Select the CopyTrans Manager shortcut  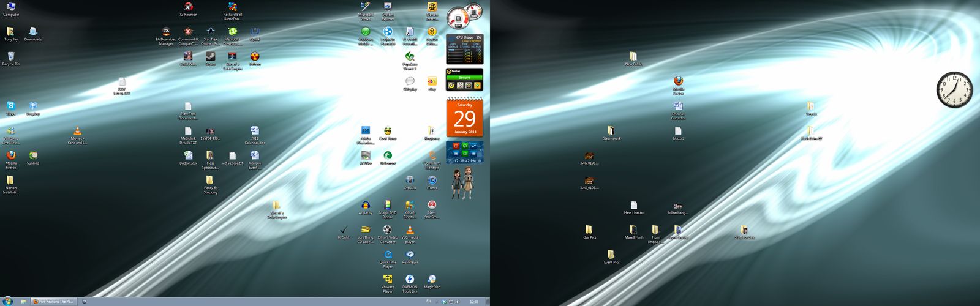(x=432, y=160)
